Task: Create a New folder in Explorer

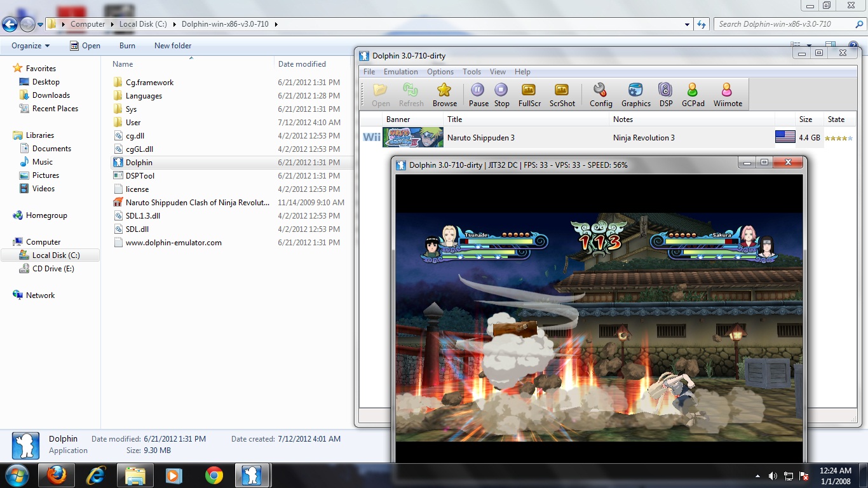Action: tap(173, 46)
